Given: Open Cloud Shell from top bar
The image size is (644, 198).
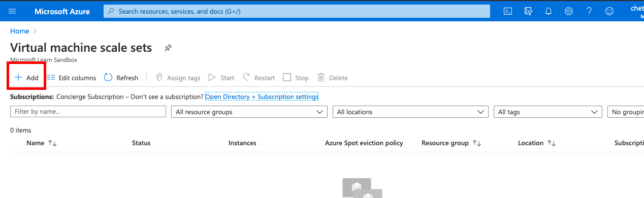Looking at the screenshot, I should (x=508, y=11).
